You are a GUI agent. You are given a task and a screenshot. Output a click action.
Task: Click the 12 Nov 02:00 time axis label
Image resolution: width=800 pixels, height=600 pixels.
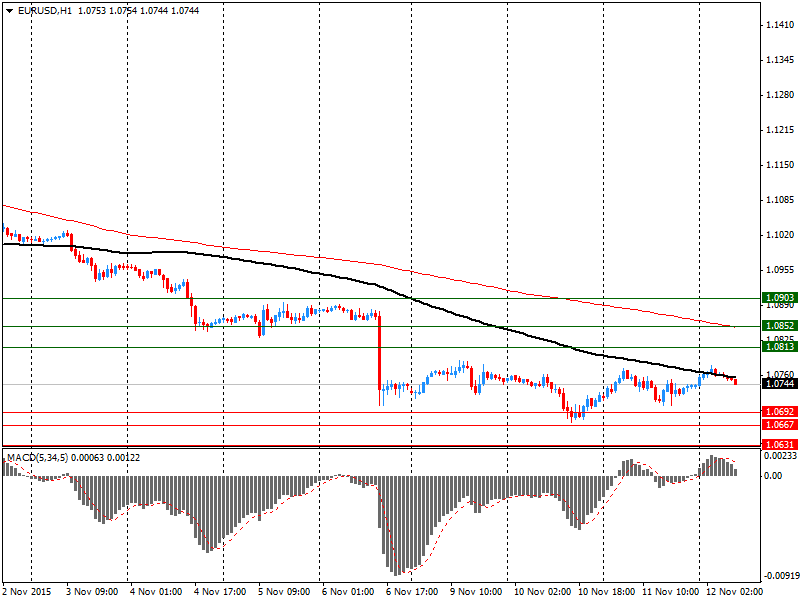[x=734, y=592]
